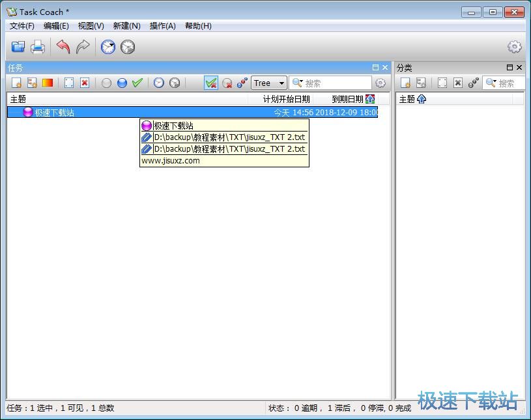
Task: Open the task panel toolbar gear settings
Action: [x=380, y=83]
